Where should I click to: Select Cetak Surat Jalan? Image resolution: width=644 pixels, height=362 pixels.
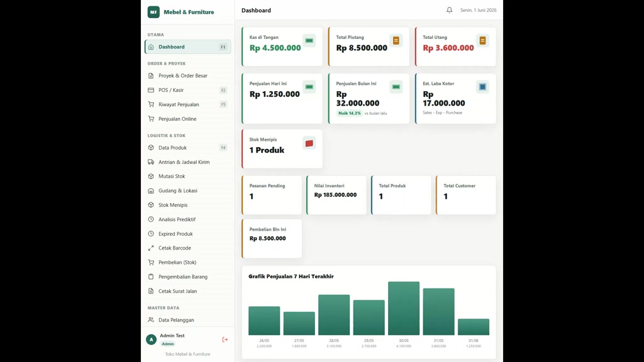pyautogui.click(x=187, y=291)
